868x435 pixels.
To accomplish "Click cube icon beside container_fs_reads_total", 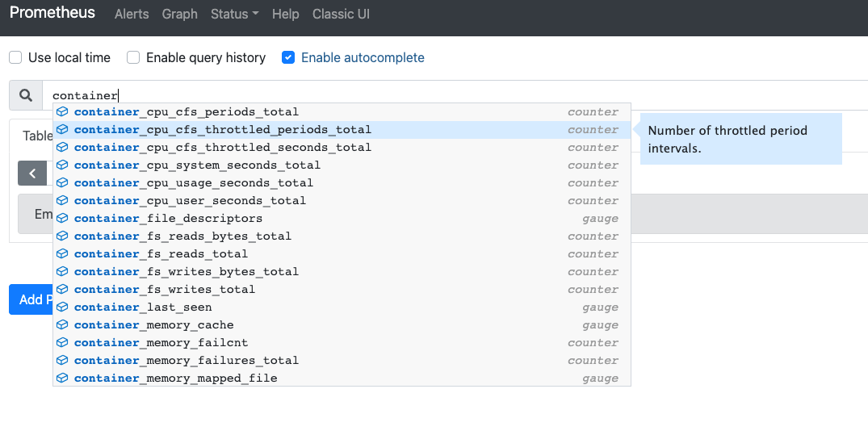I will [x=62, y=253].
